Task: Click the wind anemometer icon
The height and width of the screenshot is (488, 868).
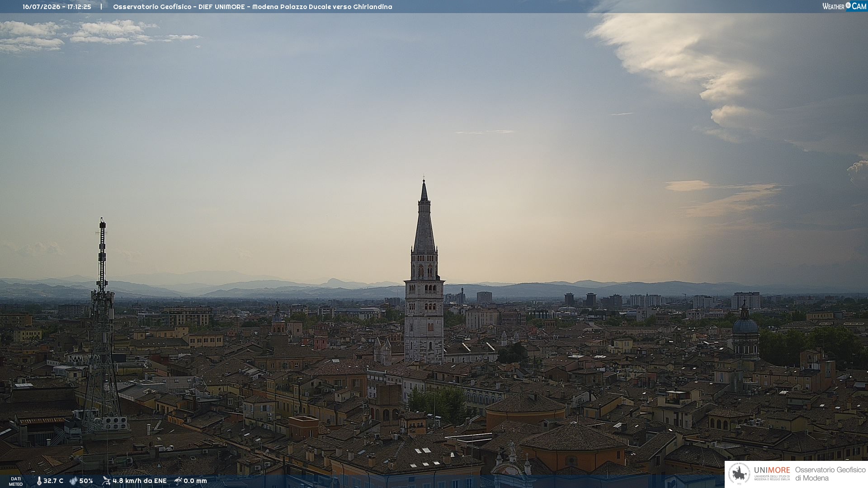Action: tap(106, 481)
